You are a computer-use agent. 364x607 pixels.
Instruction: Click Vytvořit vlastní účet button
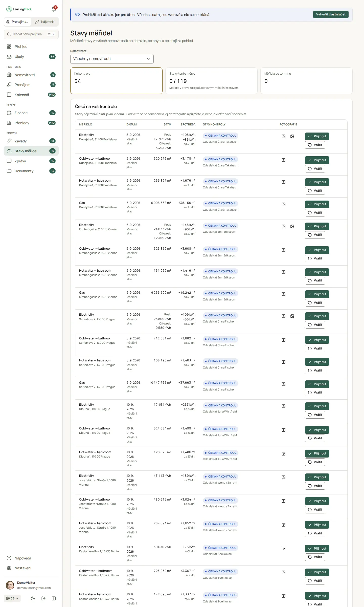(331, 14)
